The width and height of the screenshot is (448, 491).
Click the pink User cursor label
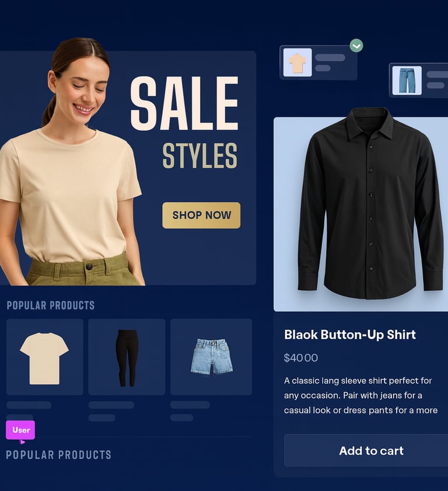[20, 430]
